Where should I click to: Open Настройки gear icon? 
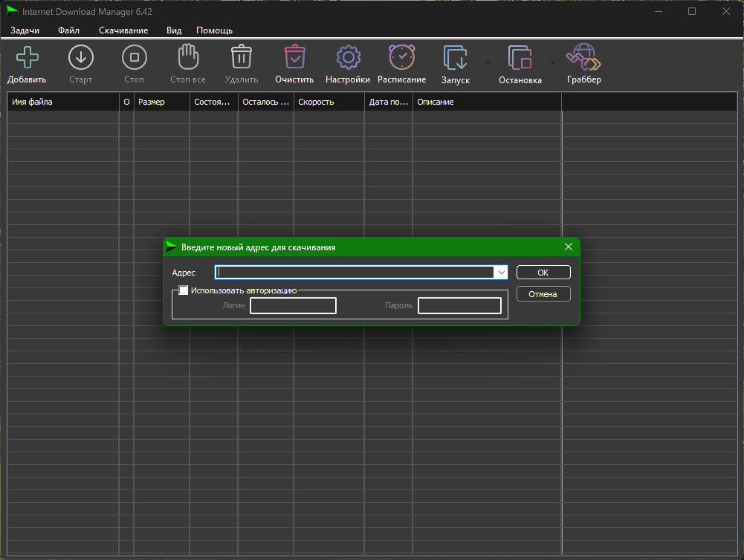[349, 57]
